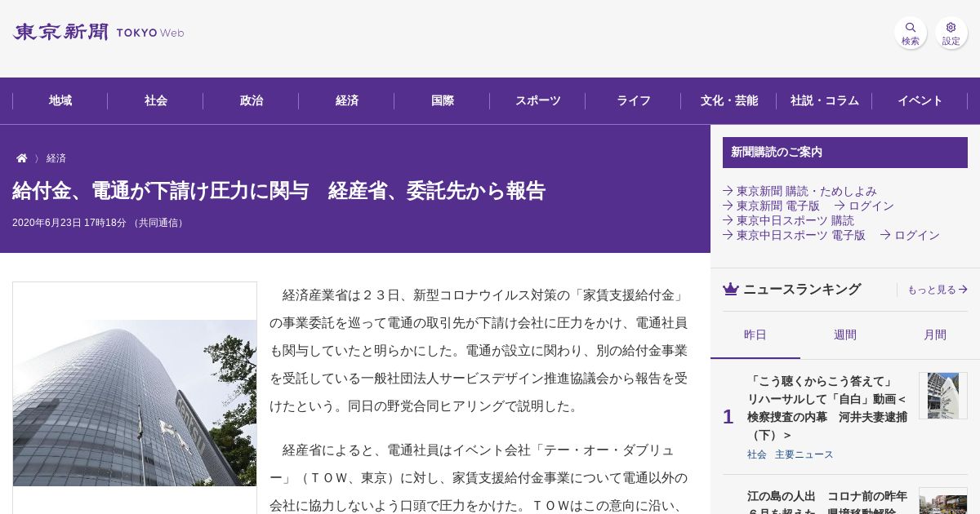980x514 pixels.
Task: Follow 東京中日スポーツ 電子版 link
Action: click(x=794, y=235)
